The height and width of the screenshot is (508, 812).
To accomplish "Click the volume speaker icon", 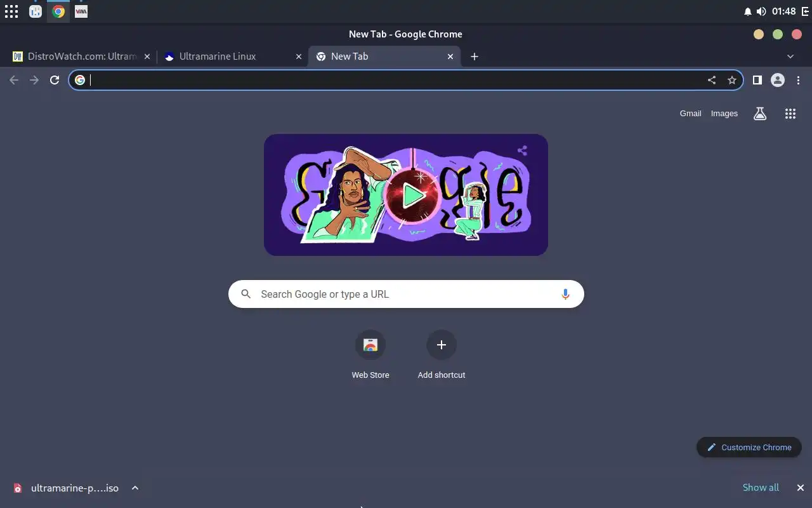I will point(761,11).
